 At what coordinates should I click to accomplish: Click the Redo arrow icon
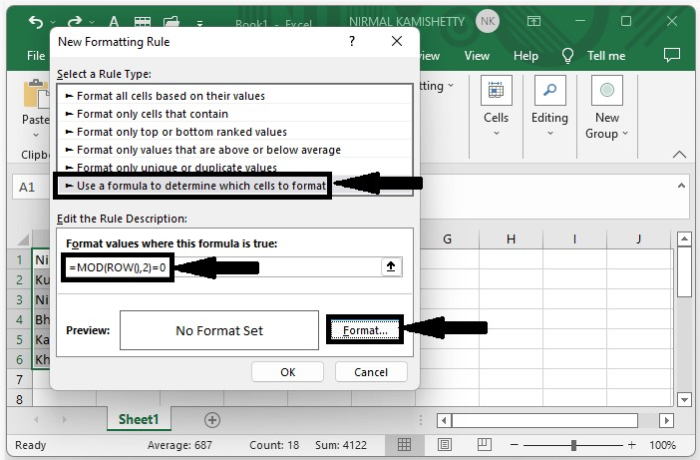click(x=75, y=21)
